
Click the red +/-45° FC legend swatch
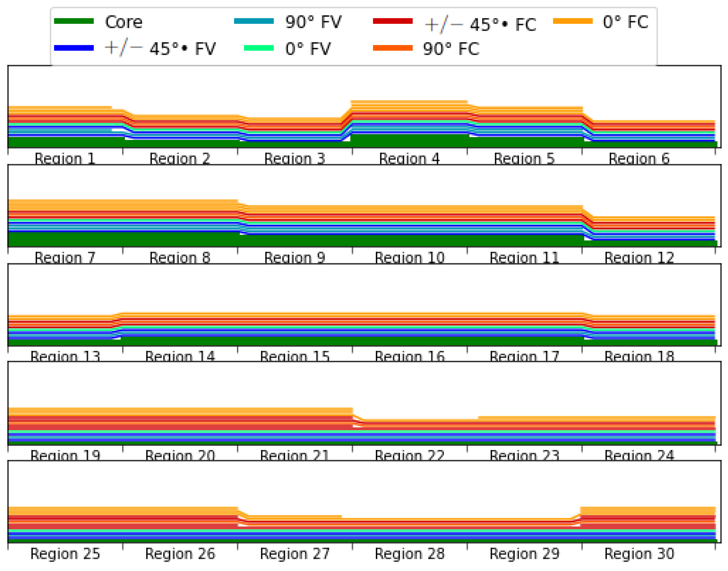pos(393,21)
